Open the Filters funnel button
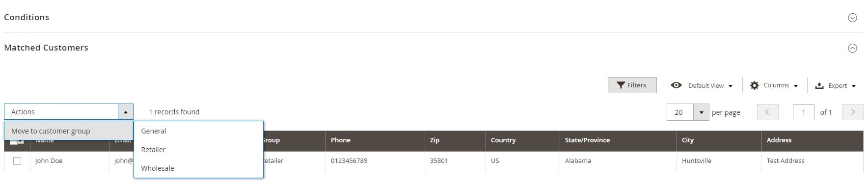The height and width of the screenshot is (187, 868). click(x=632, y=85)
